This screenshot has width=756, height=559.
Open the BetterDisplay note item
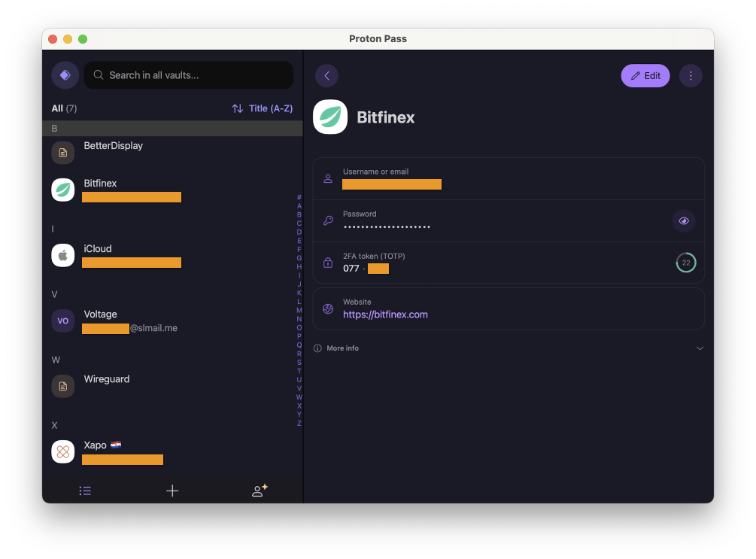click(x=172, y=153)
